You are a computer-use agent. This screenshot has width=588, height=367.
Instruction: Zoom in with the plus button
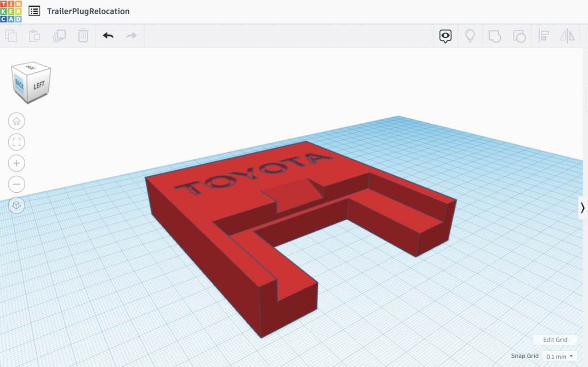[17, 163]
